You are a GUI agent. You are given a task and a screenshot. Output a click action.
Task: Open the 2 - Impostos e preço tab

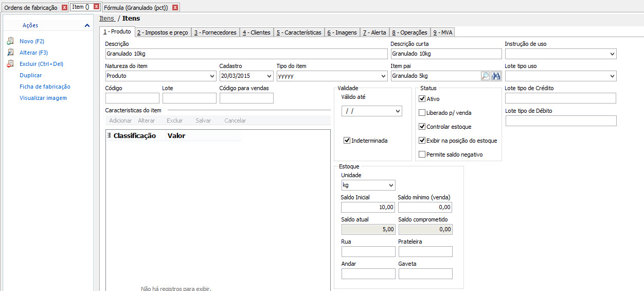pos(163,32)
